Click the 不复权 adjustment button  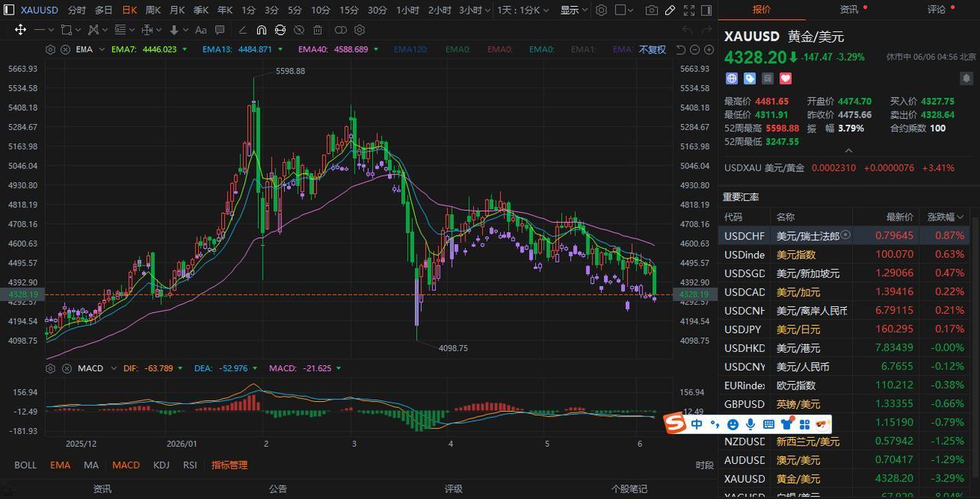coord(652,49)
